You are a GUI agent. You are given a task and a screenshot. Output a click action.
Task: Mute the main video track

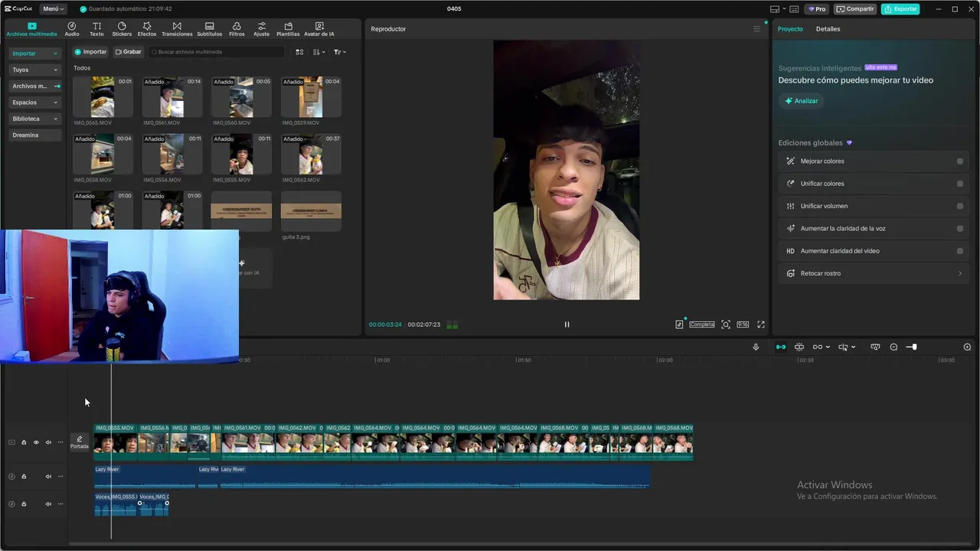pyautogui.click(x=48, y=442)
